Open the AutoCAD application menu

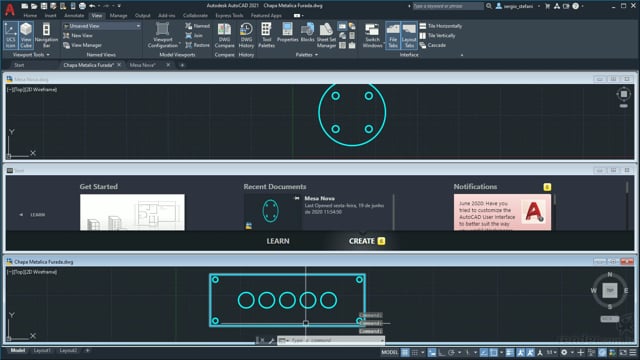10,9
